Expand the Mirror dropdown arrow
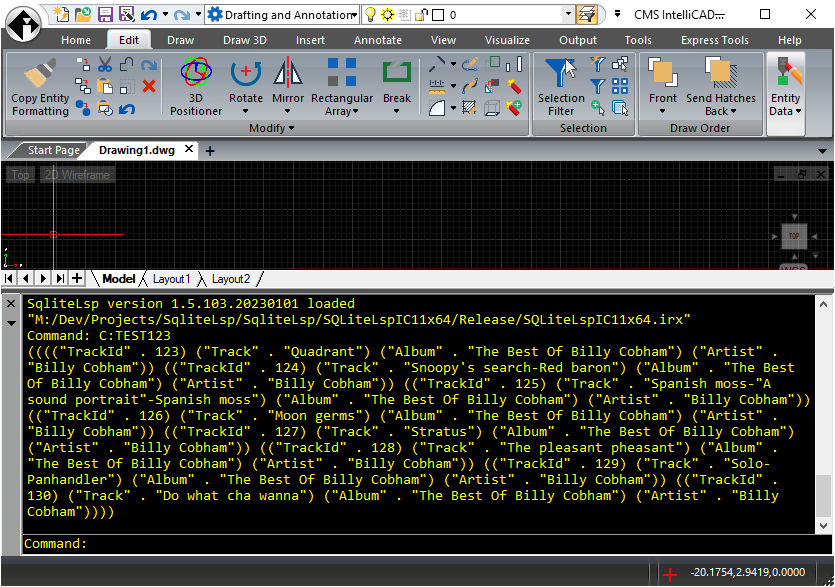Viewport: 835px width, 587px height. 288,111
